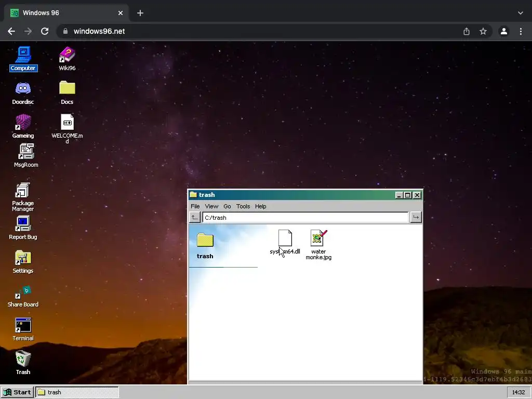
Task: Open a new browser tab
Action: tap(140, 13)
